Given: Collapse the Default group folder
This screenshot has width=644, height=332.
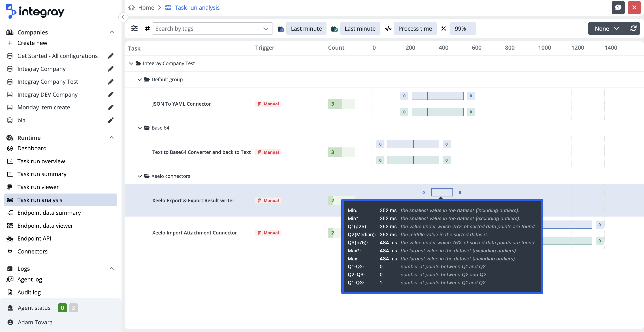Looking at the screenshot, I should pyautogui.click(x=139, y=79).
